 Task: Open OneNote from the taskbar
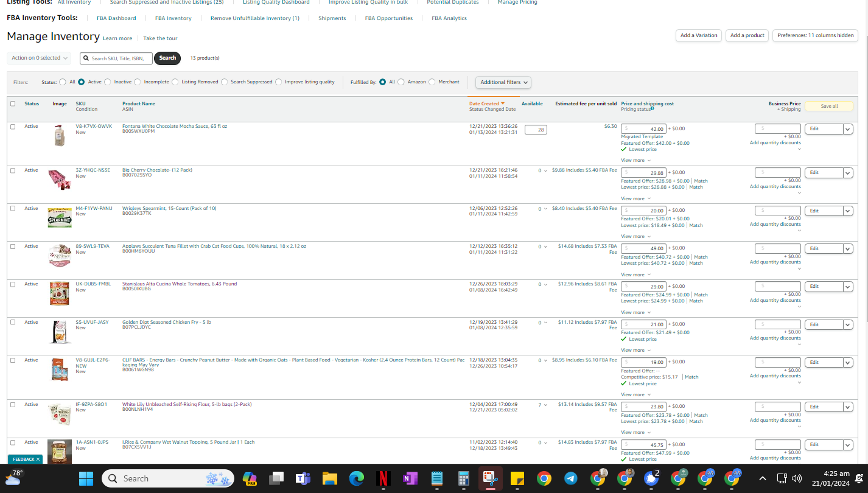point(410,478)
